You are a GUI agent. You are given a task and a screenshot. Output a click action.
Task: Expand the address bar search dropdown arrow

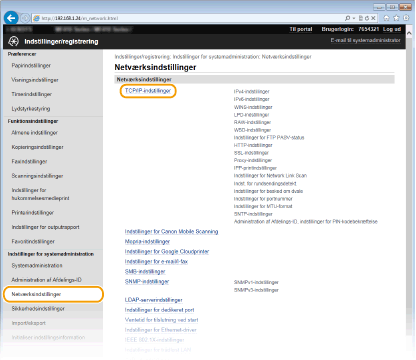coord(354,18)
